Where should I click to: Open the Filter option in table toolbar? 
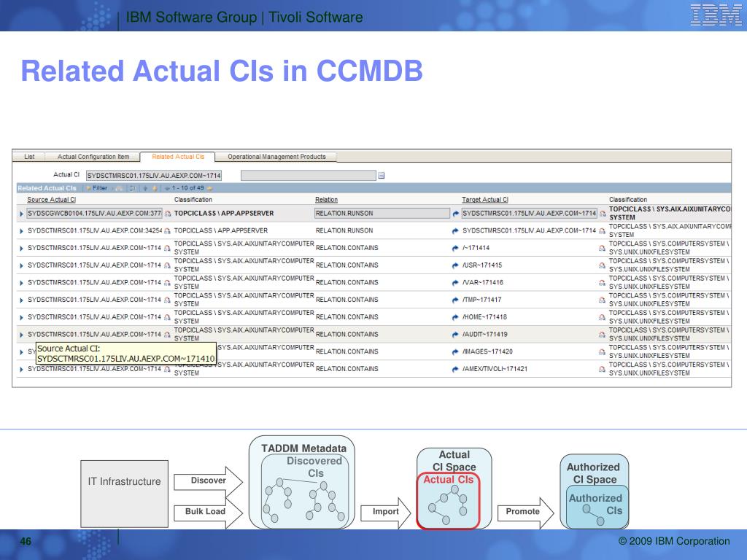(97, 188)
